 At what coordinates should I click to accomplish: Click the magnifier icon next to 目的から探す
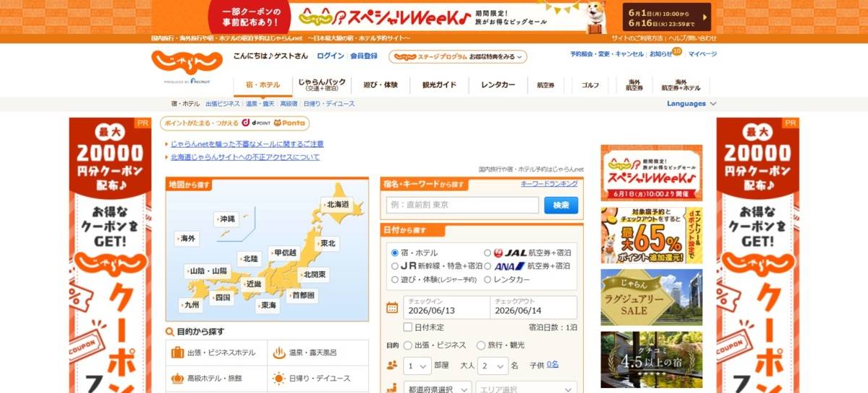point(169,331)
